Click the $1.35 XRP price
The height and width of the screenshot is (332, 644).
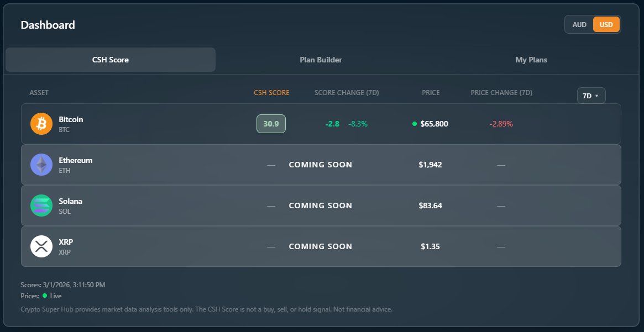pyautogui.click(x=431, y=246)
